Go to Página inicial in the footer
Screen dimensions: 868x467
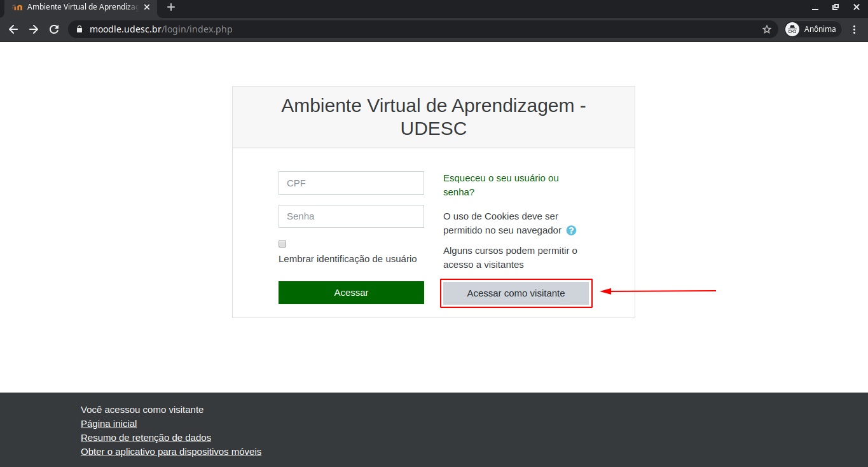tap(109, 424)
